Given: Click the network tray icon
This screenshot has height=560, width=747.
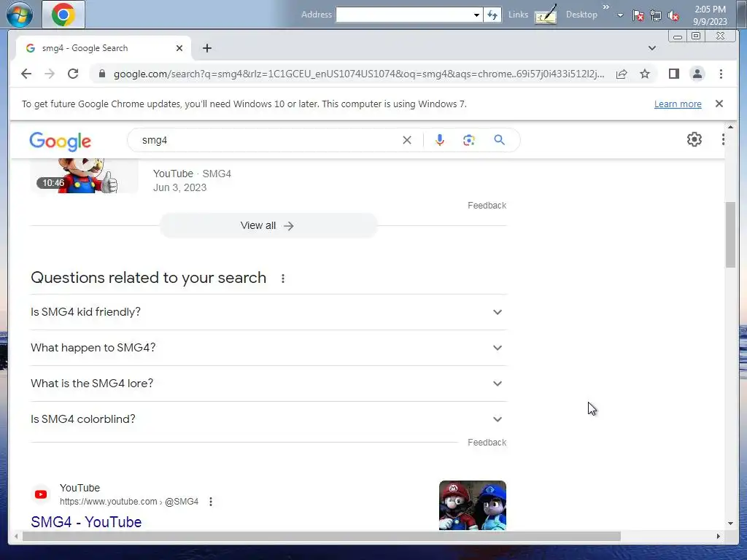Looking at the screenshot, I should 656,16.
